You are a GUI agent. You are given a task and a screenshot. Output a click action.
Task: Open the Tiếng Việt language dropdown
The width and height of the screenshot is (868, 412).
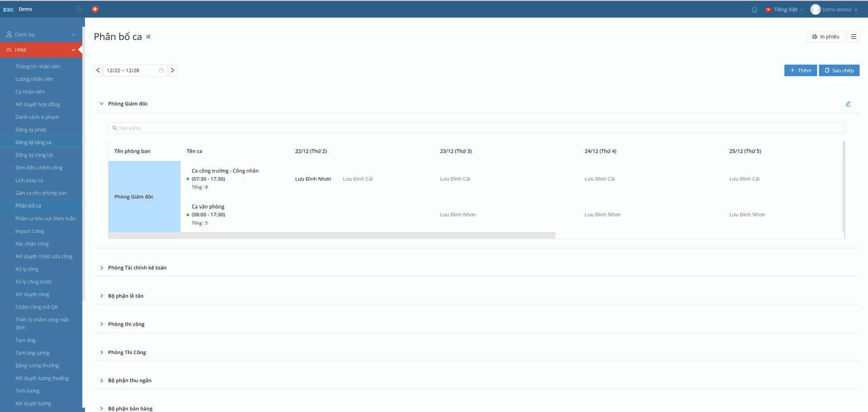(x=785, y=9)
